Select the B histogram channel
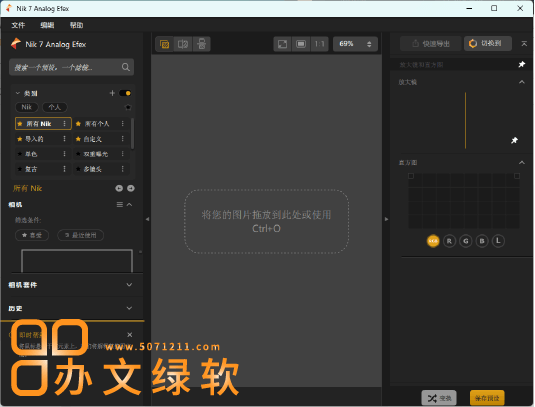Image resolution: width=535 pixels, height=407 pixels. 482,241
